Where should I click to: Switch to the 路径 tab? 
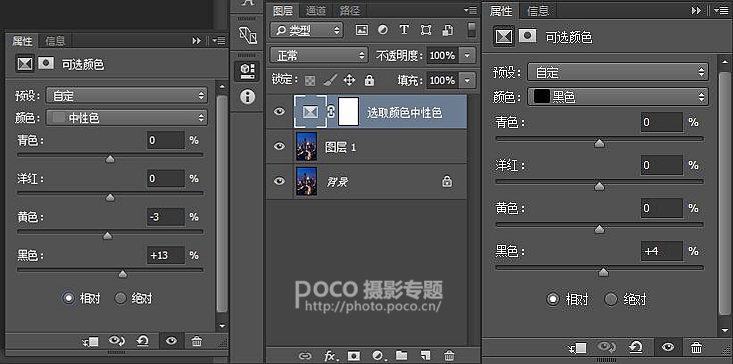pos(350,10)
